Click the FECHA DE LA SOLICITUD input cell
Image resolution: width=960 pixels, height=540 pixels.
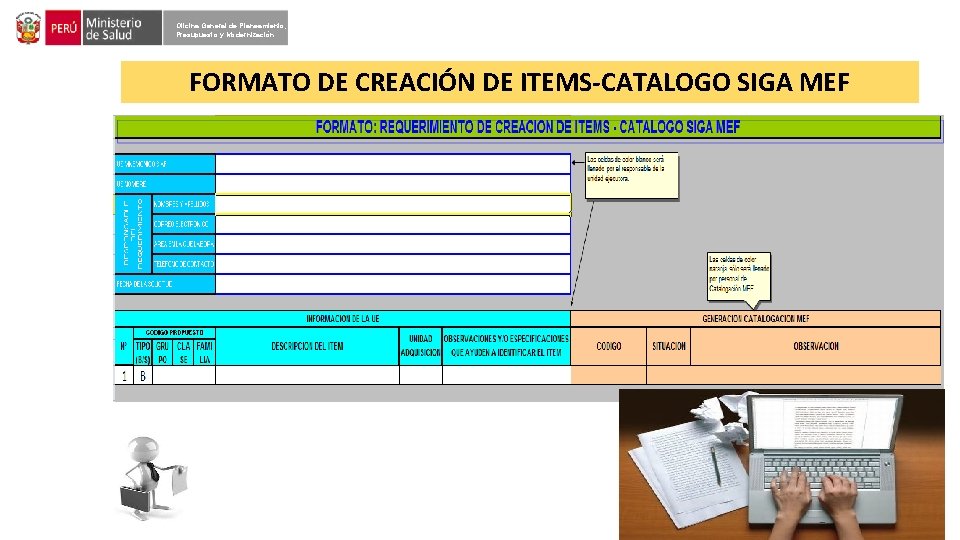coord(392,284)
